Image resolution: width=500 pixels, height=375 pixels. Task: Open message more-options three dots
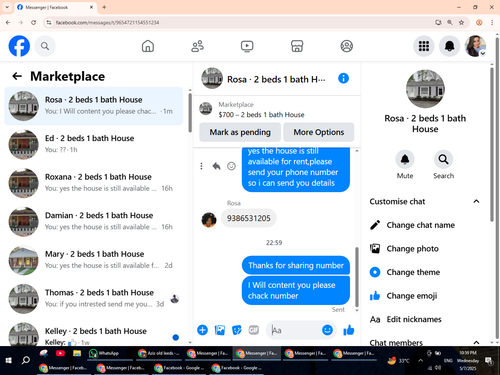[201, 166]
